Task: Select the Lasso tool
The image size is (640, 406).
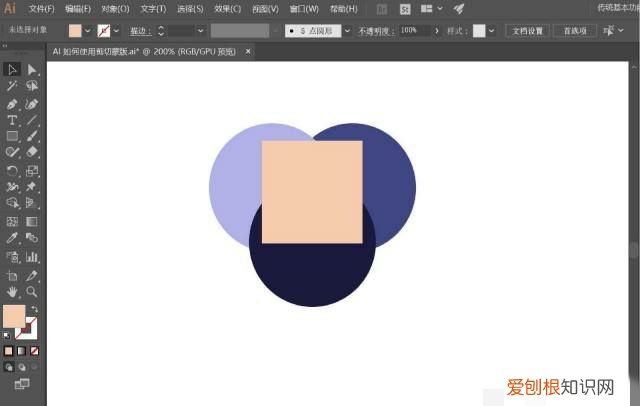Action: [x=32, y=86]
